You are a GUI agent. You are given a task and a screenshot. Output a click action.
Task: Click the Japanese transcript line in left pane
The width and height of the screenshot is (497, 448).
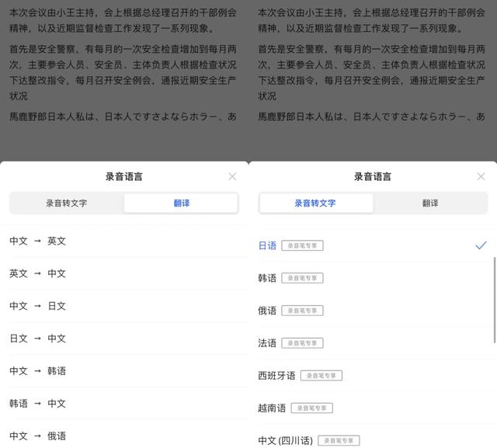123,116
